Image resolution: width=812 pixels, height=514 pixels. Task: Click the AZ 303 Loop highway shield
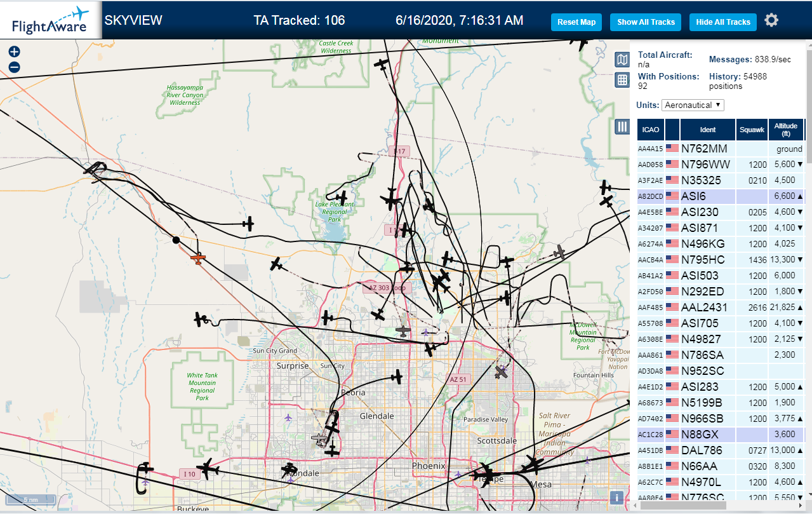point(386,288)
